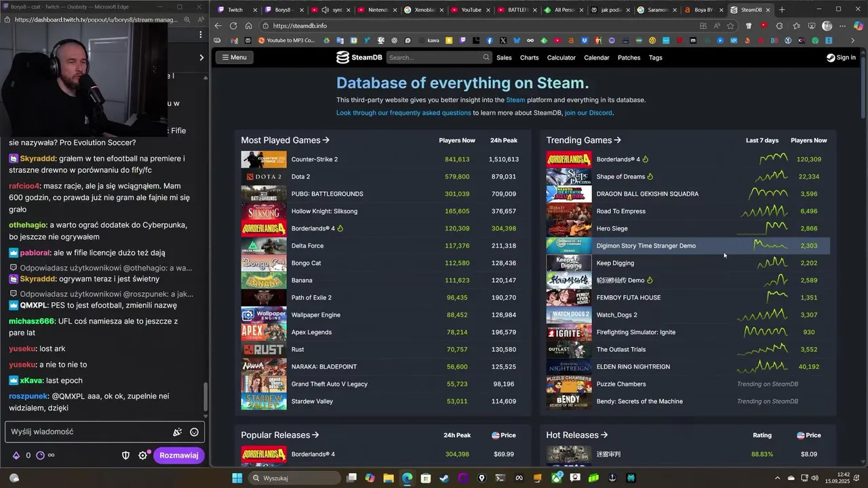Open Steam from the taskbar
868x488 pixels.
[x=443, y=478]
